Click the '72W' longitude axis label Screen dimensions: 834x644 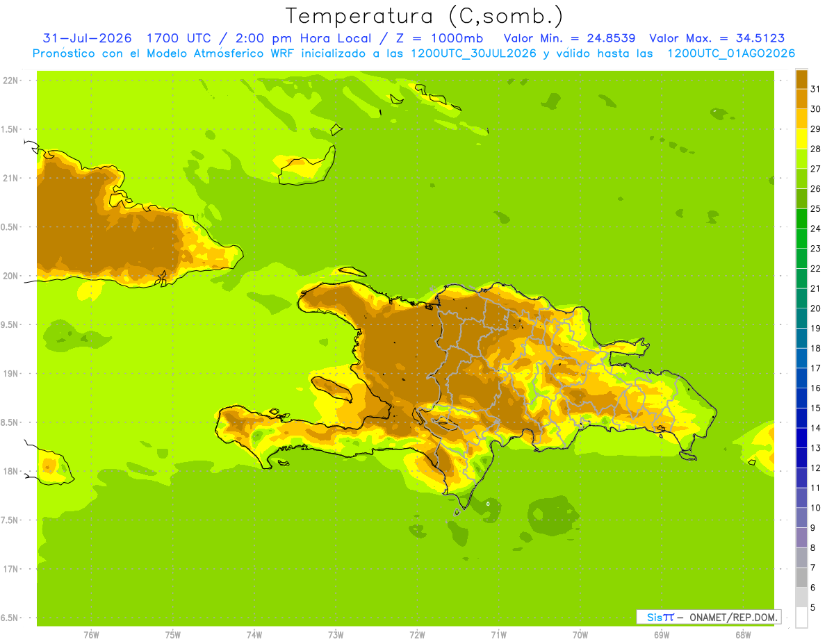click(x=417, y=635)
